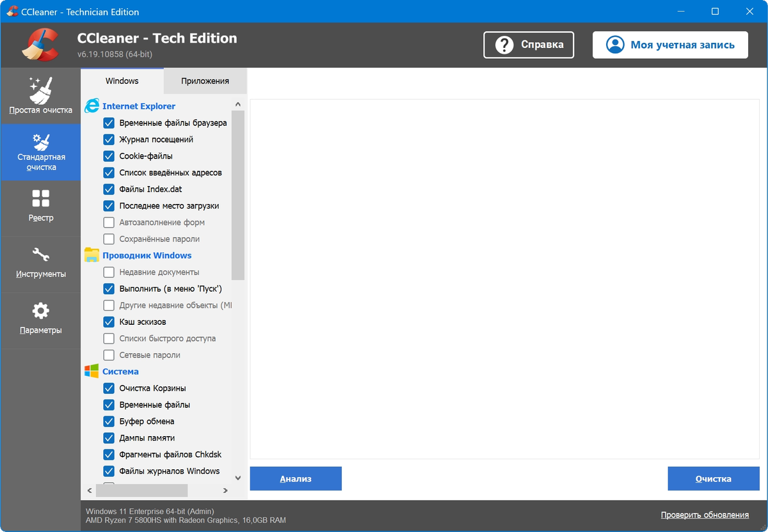Screen dimensions: 768x532
Task: Click the CCleaner logo in the header
Action: click(x=40, y=45)
